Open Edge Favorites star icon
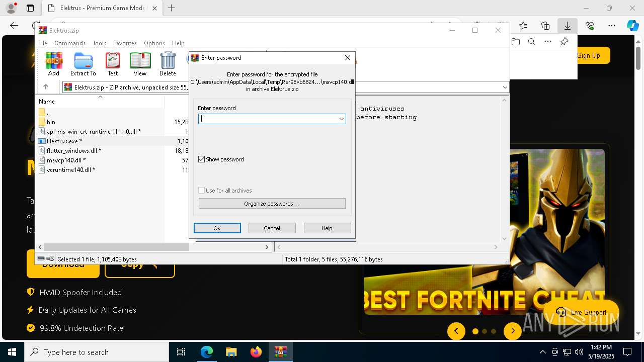The width and height of the screenshot is (644, 362). (523, 26)
